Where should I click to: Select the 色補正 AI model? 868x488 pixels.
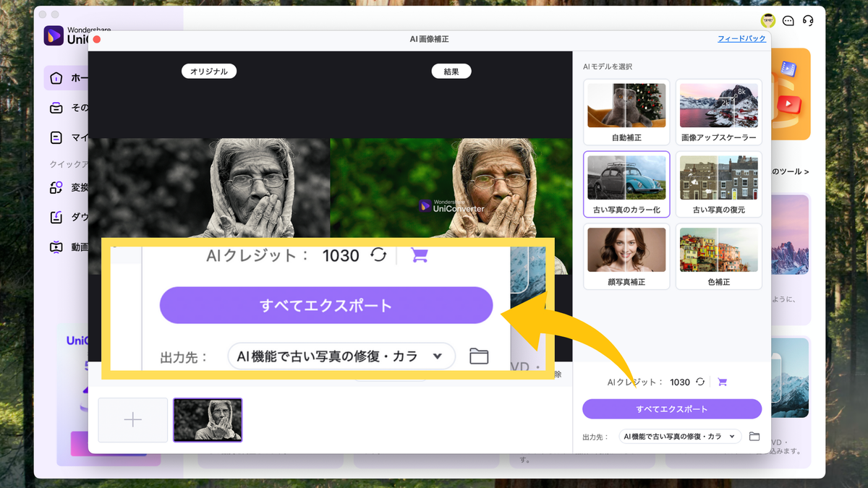719,257
